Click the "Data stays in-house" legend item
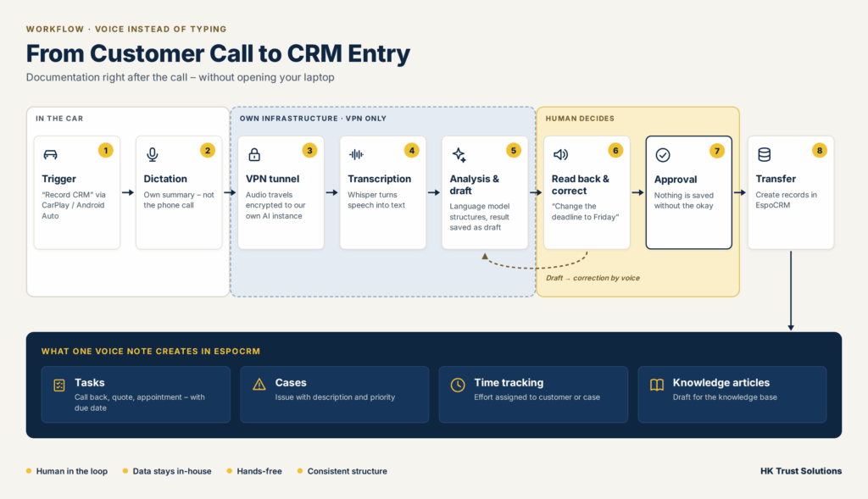Screen dimensions: 868x499 click(167, 471)
